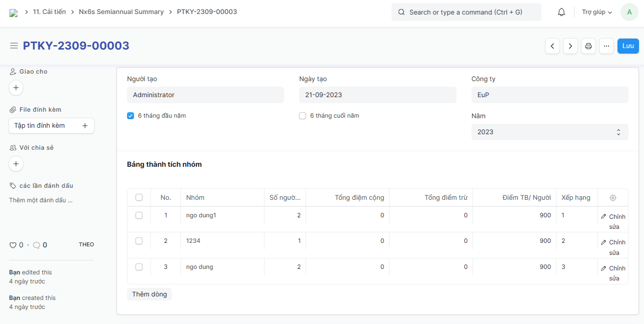The width and height of the screenshot is (644, 324).
Task: Click the search command bar
Action: tap(466, 12)
